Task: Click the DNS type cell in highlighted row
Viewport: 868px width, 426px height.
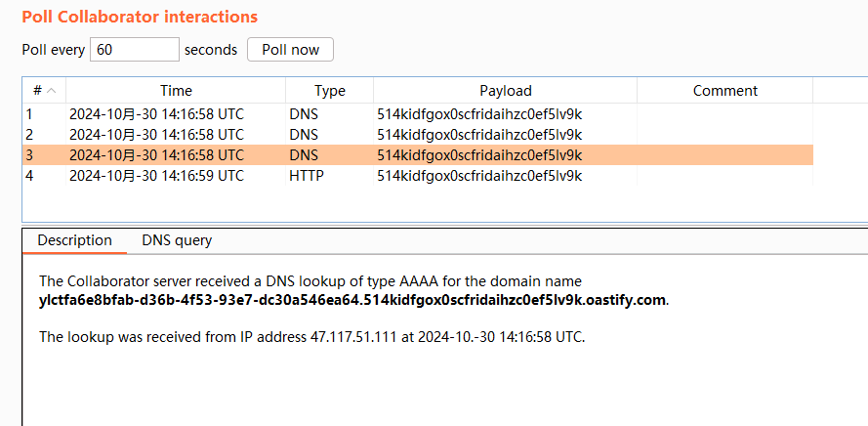Action: pos(304,155)
